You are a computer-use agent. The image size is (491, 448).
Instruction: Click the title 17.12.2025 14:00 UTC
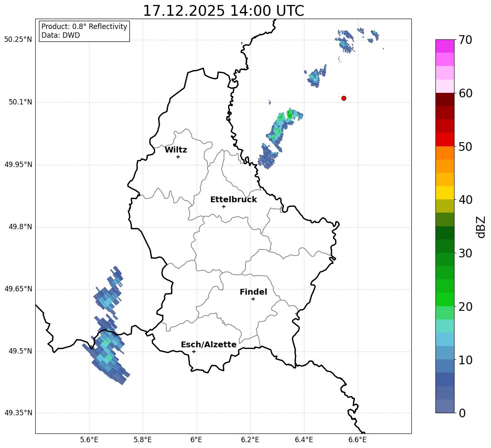[x=224, y=11]
